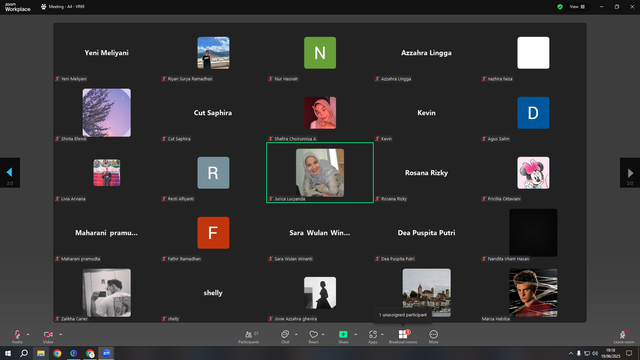The height and width of the screenshot is (360, 640).
Task: Expand the caret beside Apps
Action: pyautogui.click(x=382, y=334)
